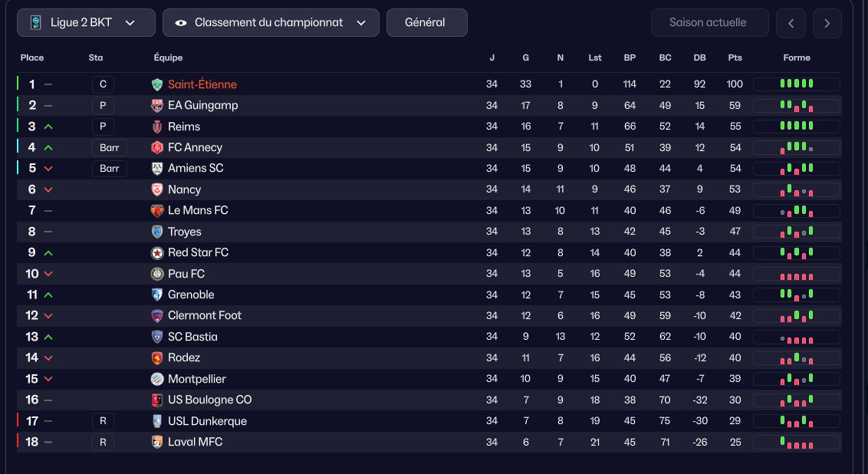Click the Red Star FC crest icon

pos(157,252)
